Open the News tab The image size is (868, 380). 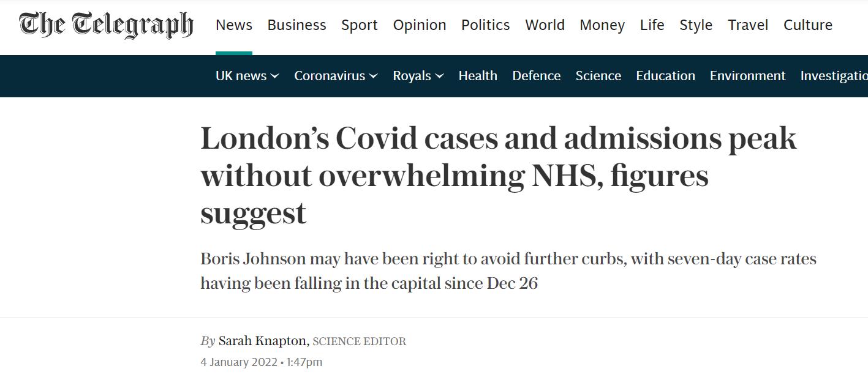[234, 25]
